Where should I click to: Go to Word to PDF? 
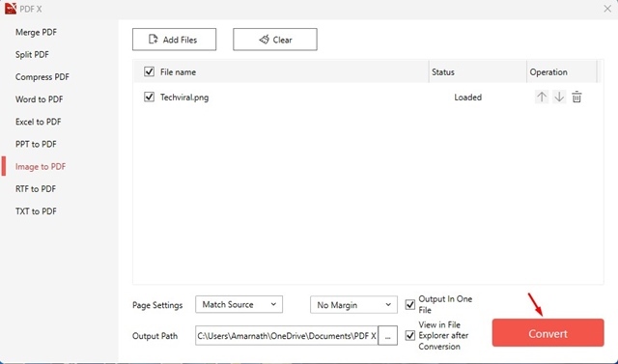click(39, 99)
